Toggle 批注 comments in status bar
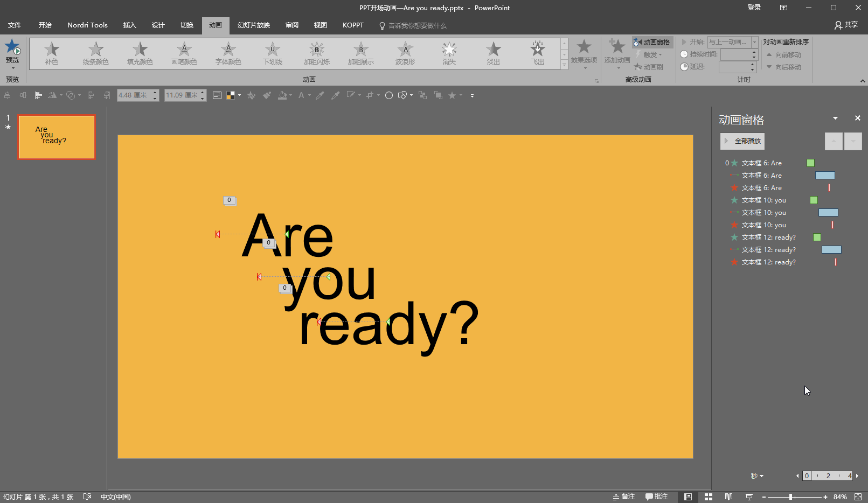Image resolution: width=868 pixels, height=503 pixels. 656,497
